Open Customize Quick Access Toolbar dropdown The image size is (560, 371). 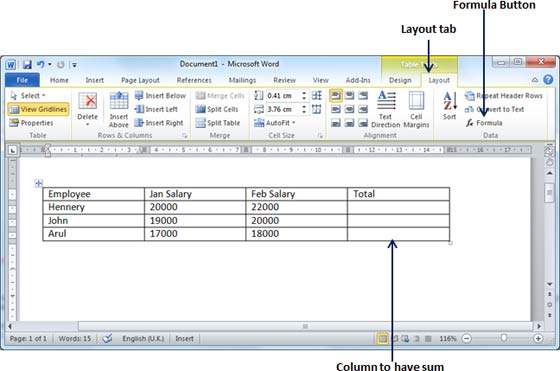point(74,65)
